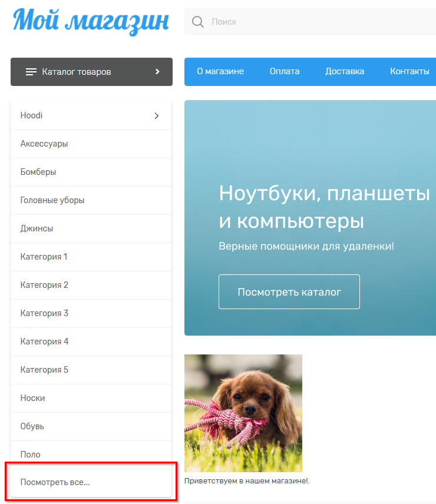Screen dimensions: 436x504
Task: Choose Головные уборы in the sidebar
Action: [52, 200]
